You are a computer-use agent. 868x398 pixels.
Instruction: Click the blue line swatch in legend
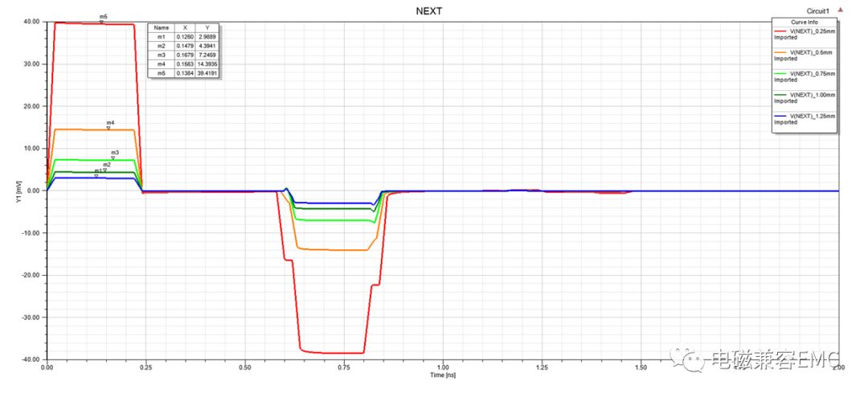pos(780,116)
